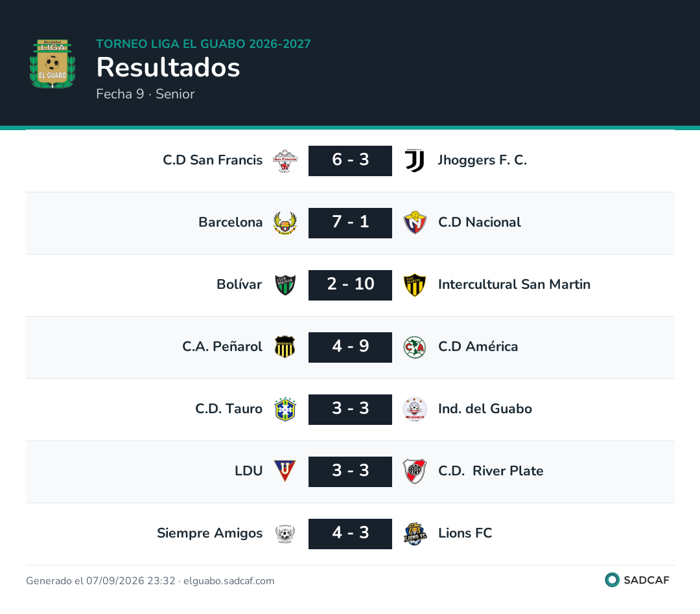Click the Jhoggers F. C. Juventus-style logo
This screenshot has width=700, height=614.
click(415, 161)
